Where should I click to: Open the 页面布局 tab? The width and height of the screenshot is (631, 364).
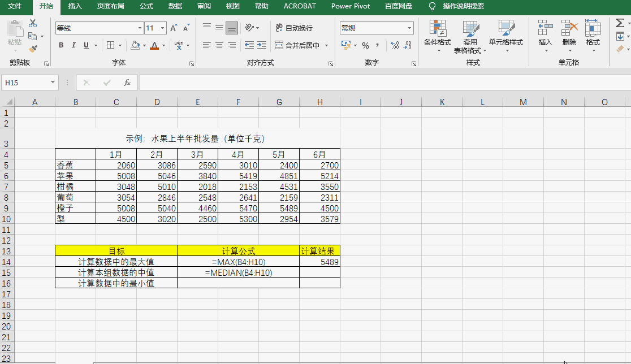[110, 6]
